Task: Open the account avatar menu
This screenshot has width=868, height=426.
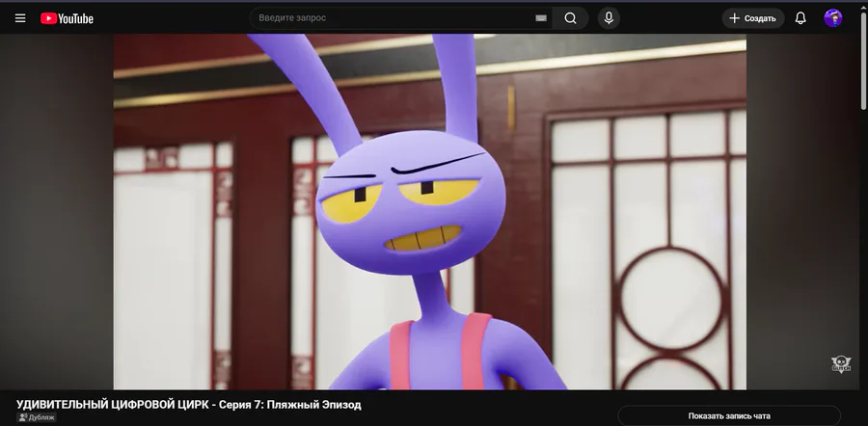Action: (833, 18)
